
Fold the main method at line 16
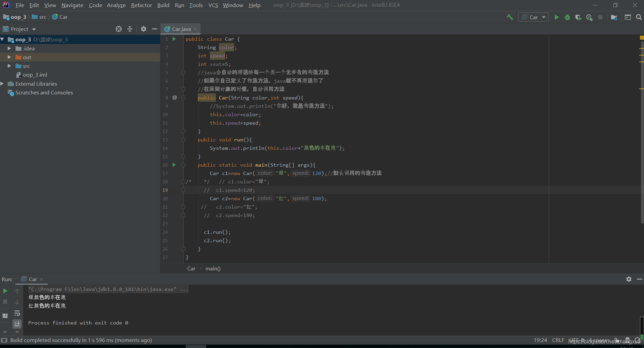(x=183, y=165)
